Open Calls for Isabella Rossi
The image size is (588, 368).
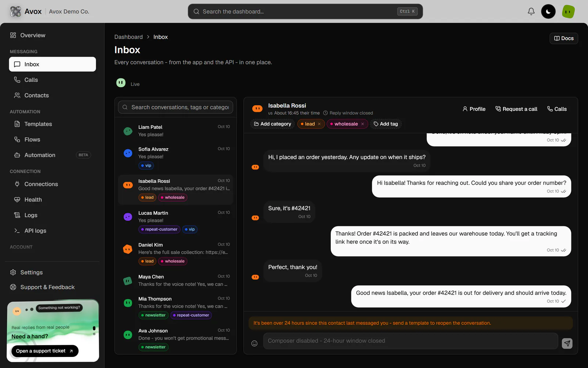click(x=557, y=109)
